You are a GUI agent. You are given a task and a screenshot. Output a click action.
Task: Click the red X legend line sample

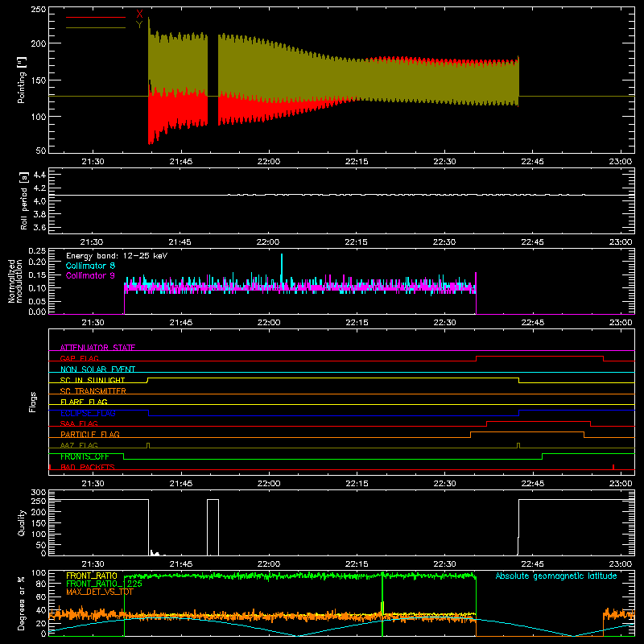96,17
